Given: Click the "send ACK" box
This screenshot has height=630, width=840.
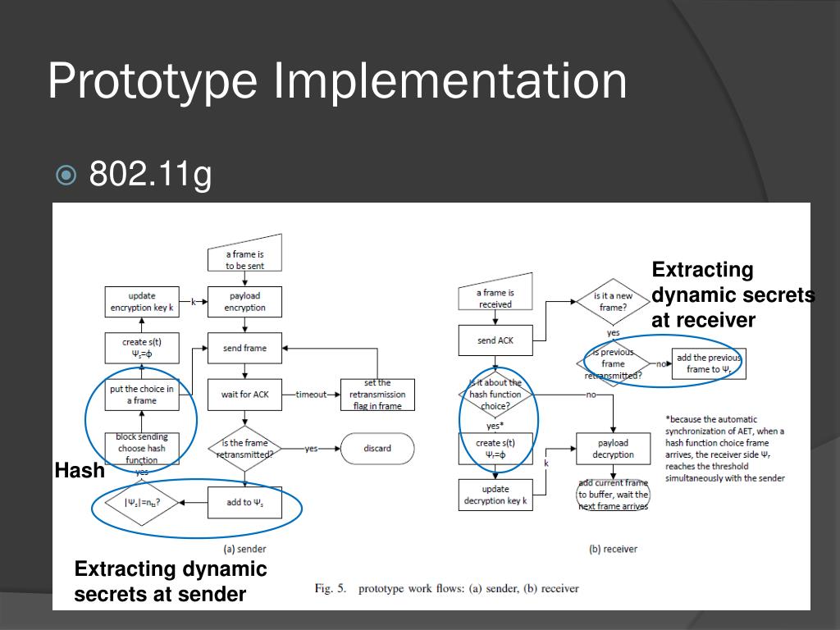Looking at the screenshot, I should tap(495, 340).
